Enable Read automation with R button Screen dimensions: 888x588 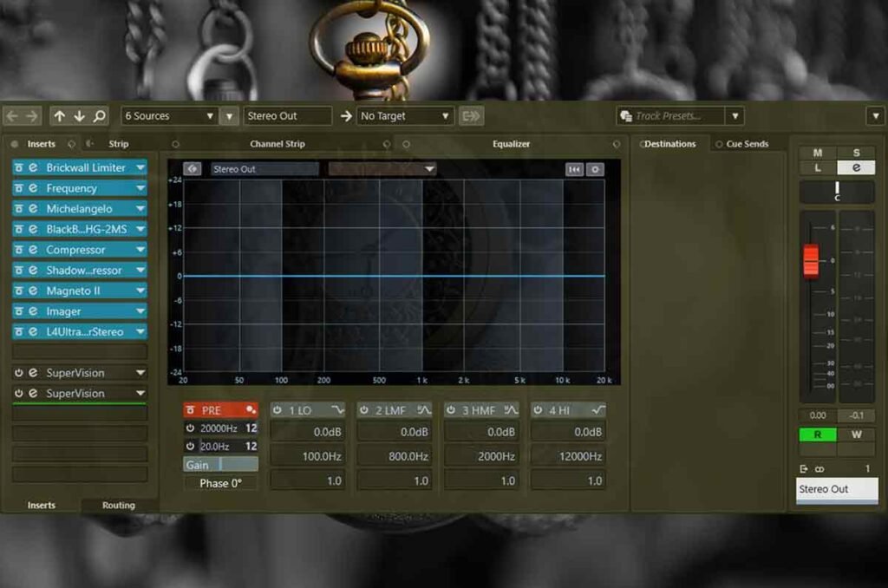(817, 434)
